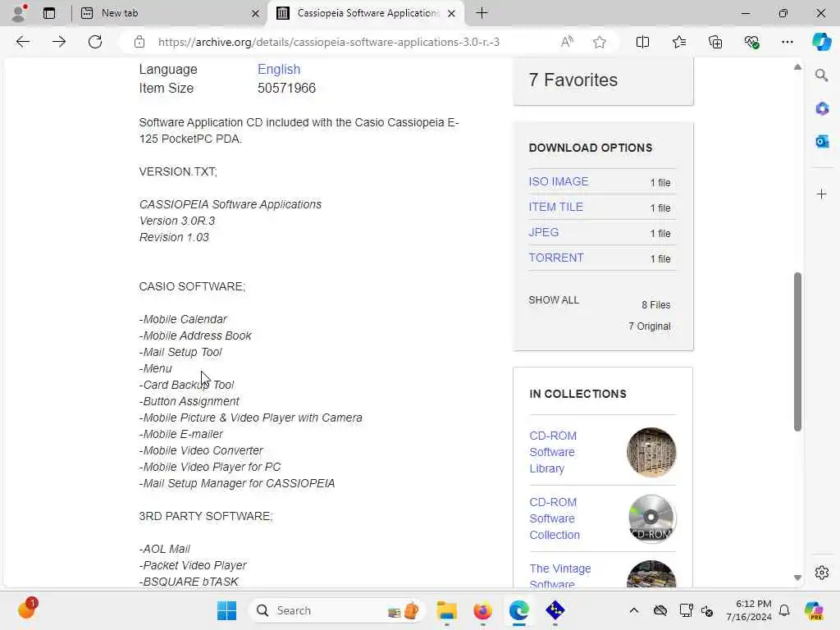The width and height of the screenshot is (840, 630).
Task: Click the 8 Files count text
Action: pos(655,305)
